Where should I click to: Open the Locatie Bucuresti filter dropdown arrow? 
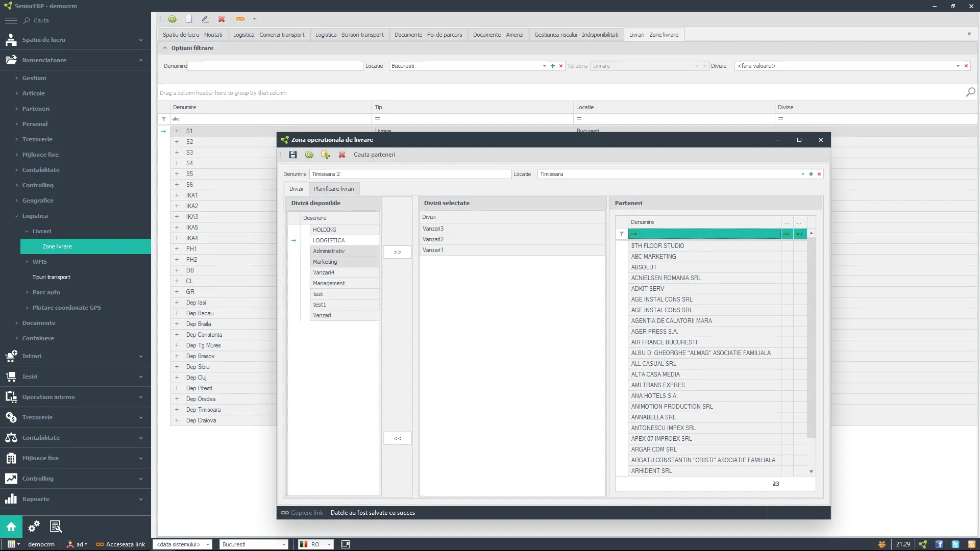tap(545, 66)
